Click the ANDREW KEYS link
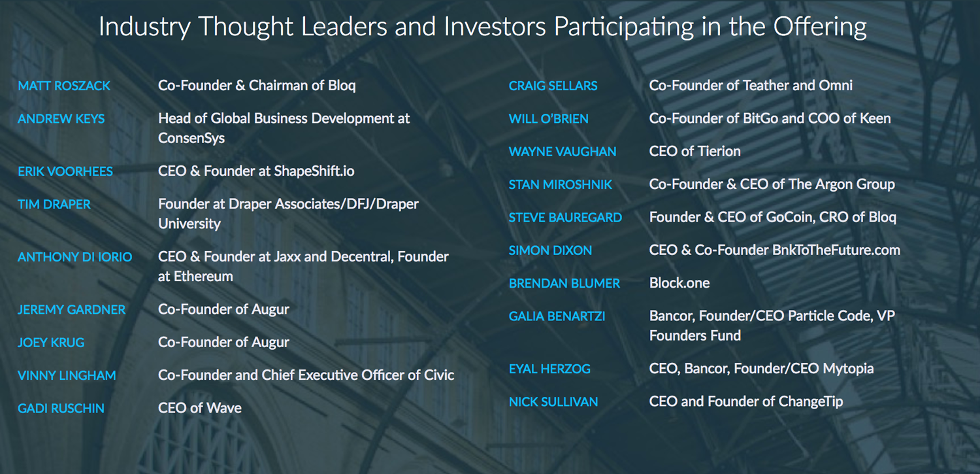Viewport: 980px width, 474px height. [x=61, y=119]
